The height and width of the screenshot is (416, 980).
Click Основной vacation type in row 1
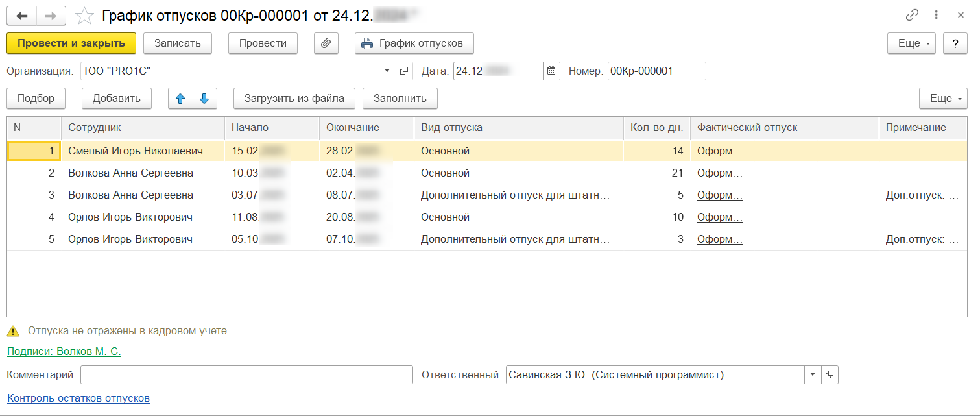[519, 151]
